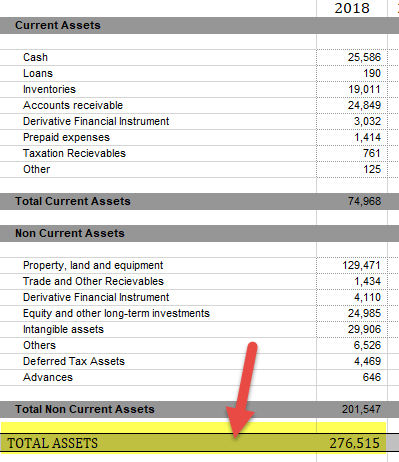Click the TOTAL ASSETS value 276,515

click(355, 443)
